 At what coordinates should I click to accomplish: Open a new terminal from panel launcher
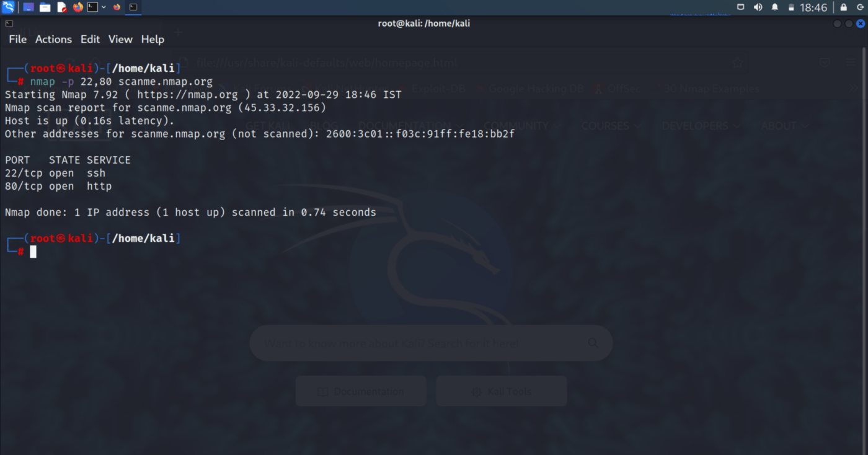tap(92, 7)
